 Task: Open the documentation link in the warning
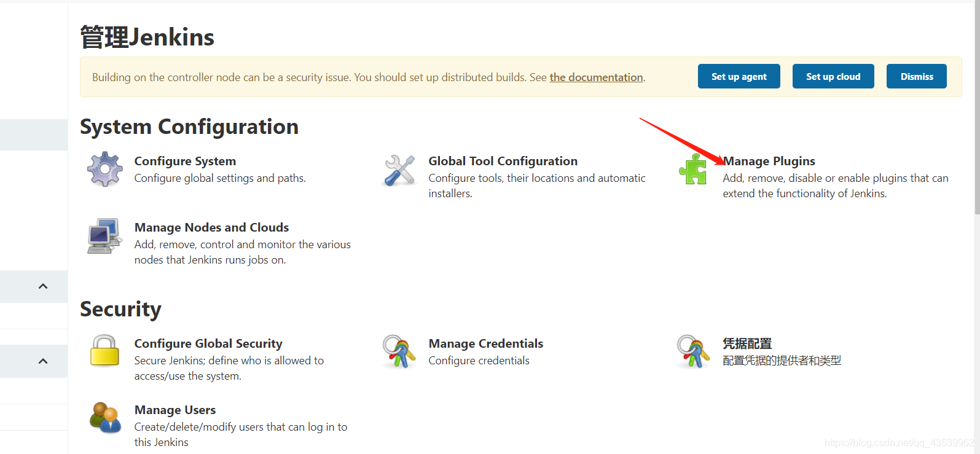pos(596,77)
